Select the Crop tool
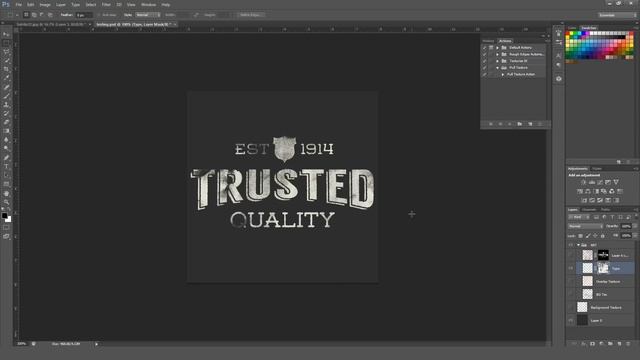The height and width of the screenshot is (360, 640). pyautogui.click(x=6, y=69)
